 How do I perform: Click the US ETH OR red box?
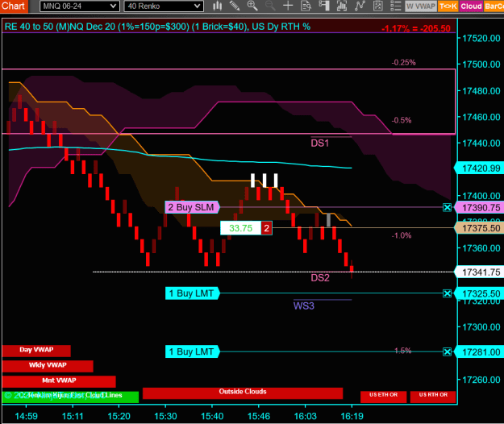click(x=384, y=397)
